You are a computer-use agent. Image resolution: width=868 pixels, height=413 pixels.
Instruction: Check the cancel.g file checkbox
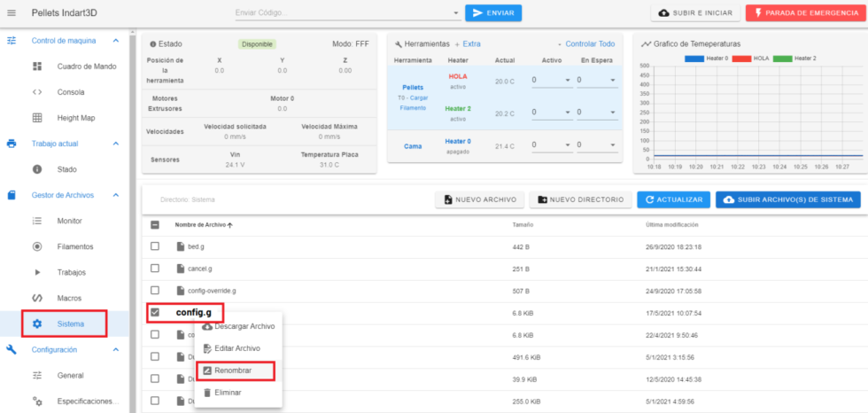pos(155,269)
